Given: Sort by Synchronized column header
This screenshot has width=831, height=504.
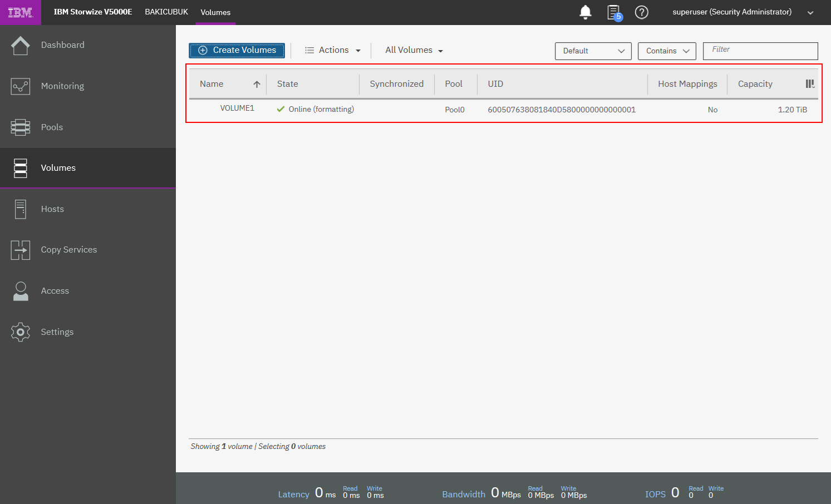Looking at the screenshot, I should (396, 84).
